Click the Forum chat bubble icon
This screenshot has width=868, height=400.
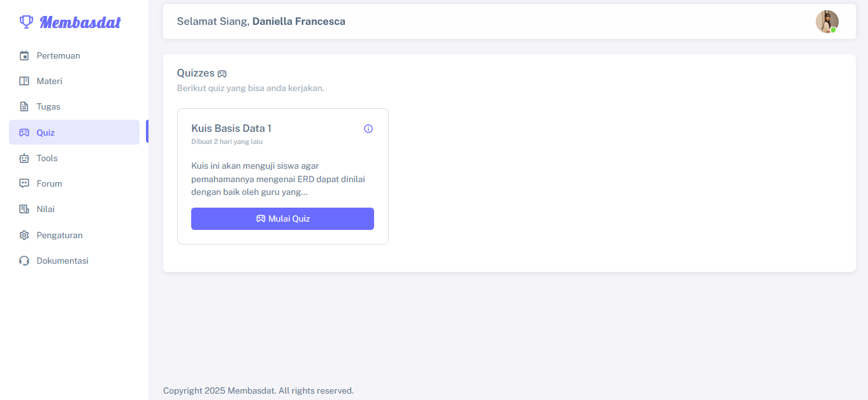(24, 183)
